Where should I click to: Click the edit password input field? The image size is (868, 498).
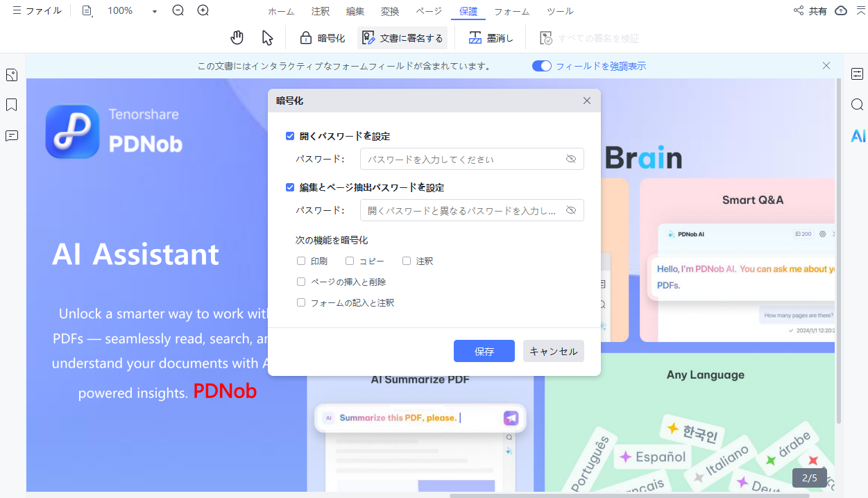(x=472, y=210)
